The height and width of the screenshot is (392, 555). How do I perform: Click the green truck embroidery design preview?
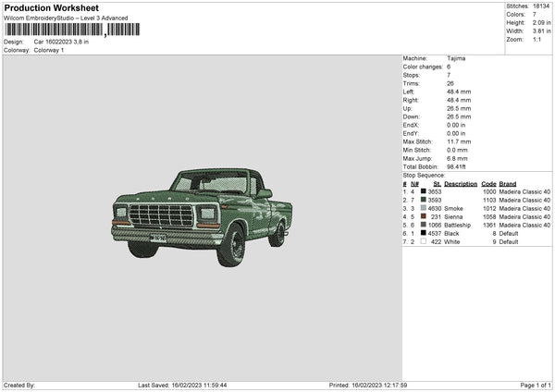pos(202,217)
